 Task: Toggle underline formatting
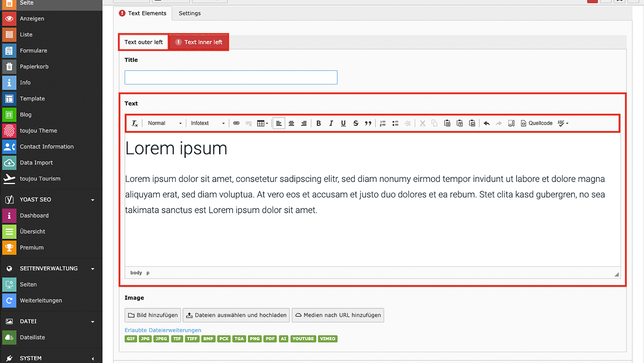343,123
